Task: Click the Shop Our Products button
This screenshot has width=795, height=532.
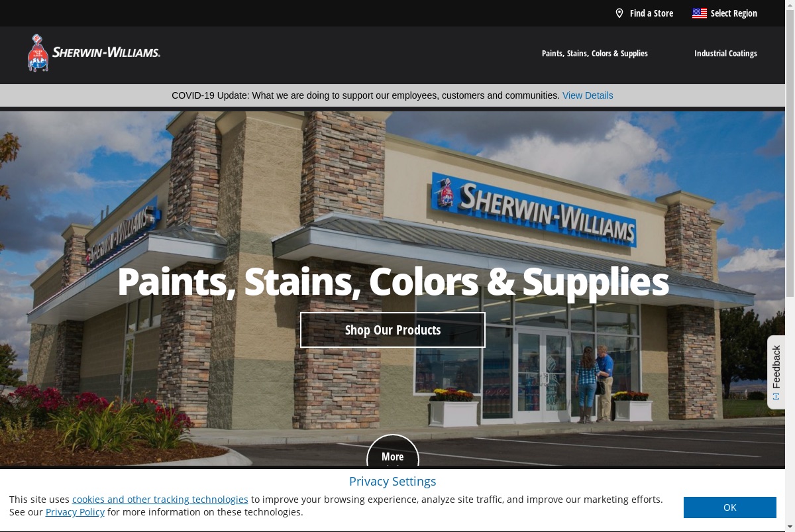Action: (393, 330)
